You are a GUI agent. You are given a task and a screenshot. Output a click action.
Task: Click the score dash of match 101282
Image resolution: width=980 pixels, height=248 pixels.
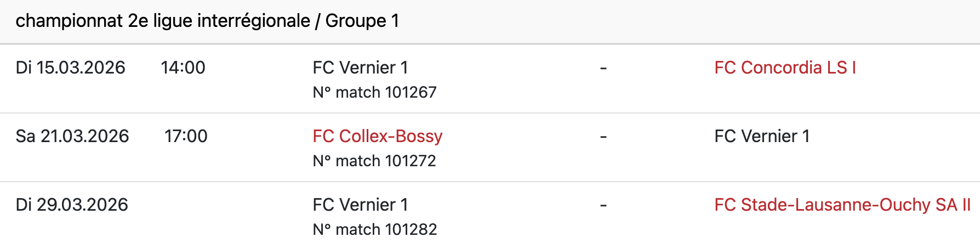coord(603,205)
